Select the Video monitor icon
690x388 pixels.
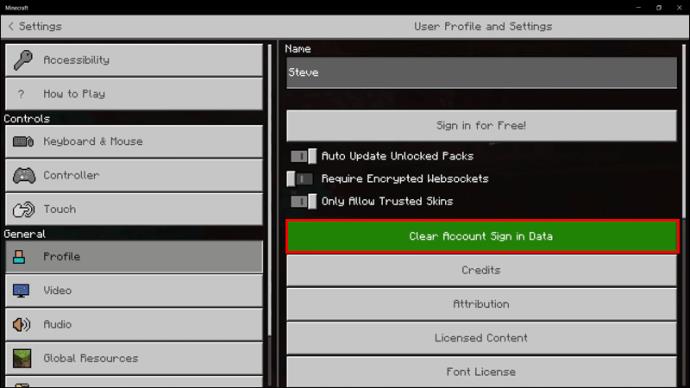[x=21, y=291]
